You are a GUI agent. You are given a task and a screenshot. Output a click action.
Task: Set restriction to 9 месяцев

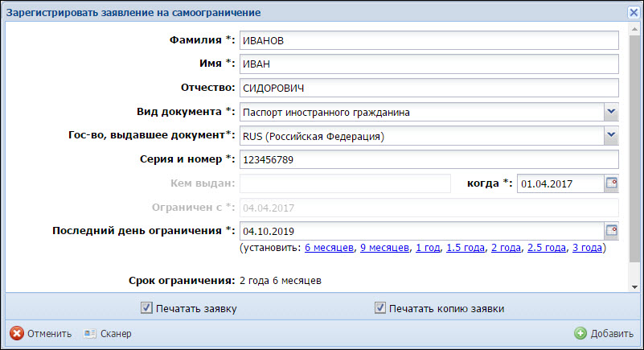(385, 249)
